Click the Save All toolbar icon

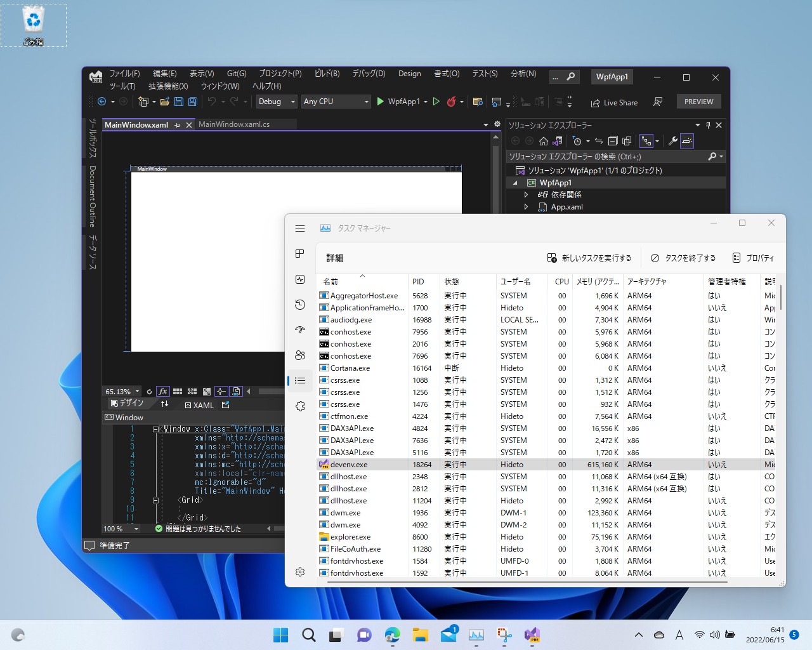pyautogui.click(x=192, y=102)
